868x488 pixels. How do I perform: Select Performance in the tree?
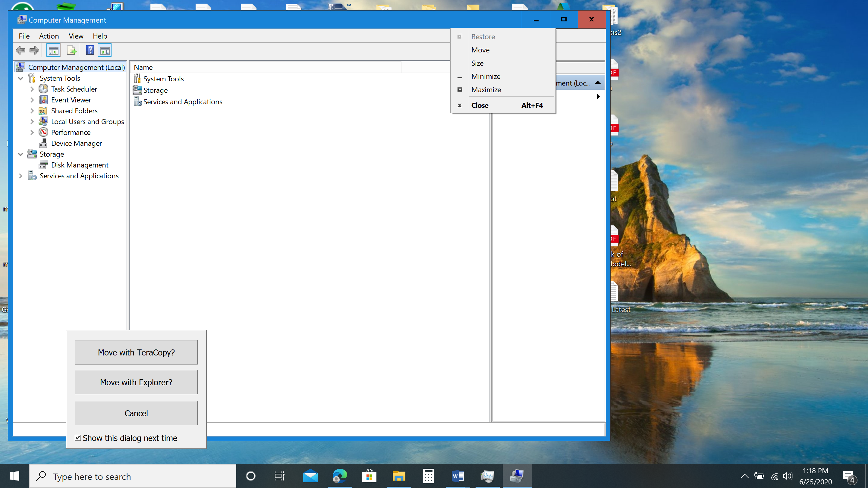[71, 132]
